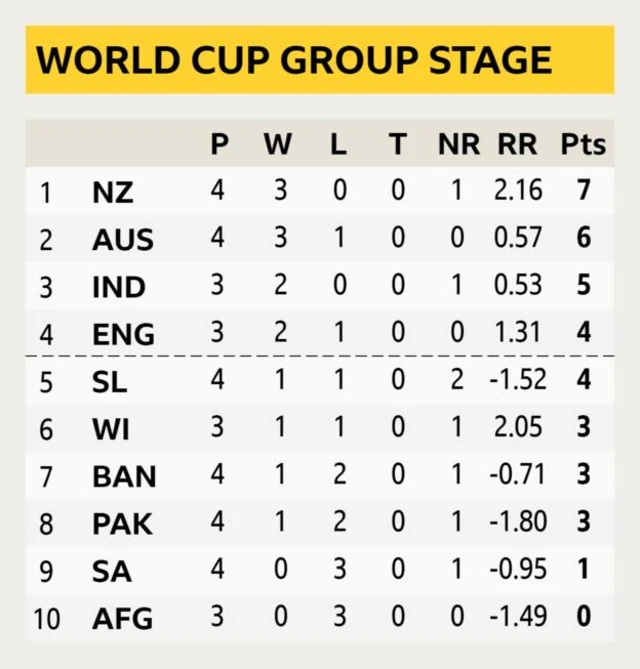
Task: Select the AUS team row label
Action: click(x=123, y=240)
